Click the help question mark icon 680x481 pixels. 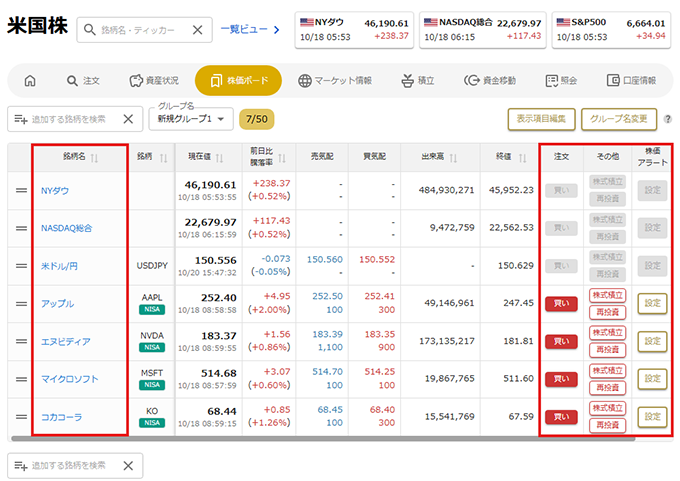point(668,119)
